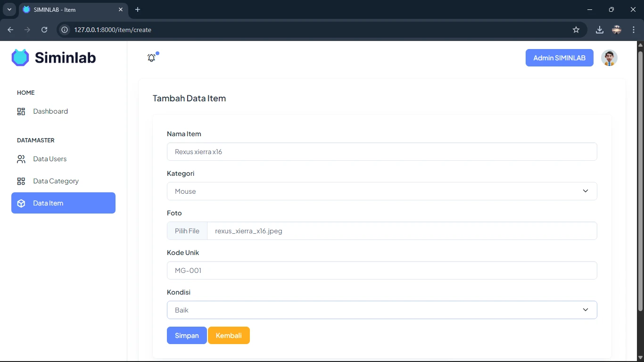Click the Data Item box icon
The height and width of the screenshot is (362, 644).
click(21, 203)
